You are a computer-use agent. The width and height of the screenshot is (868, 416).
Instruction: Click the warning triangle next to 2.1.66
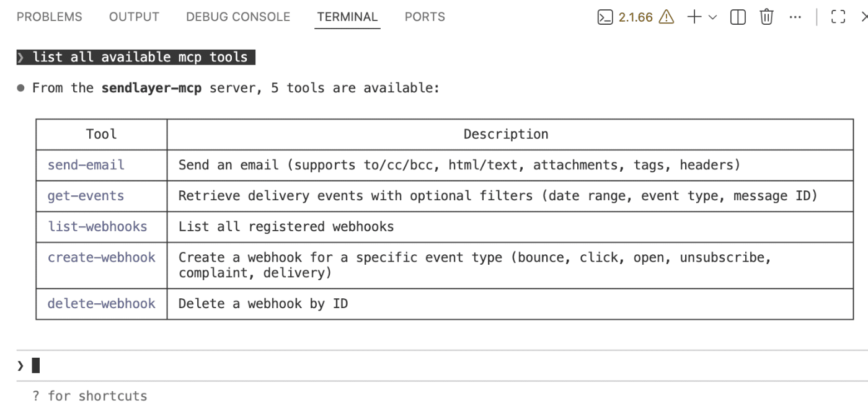665,17
